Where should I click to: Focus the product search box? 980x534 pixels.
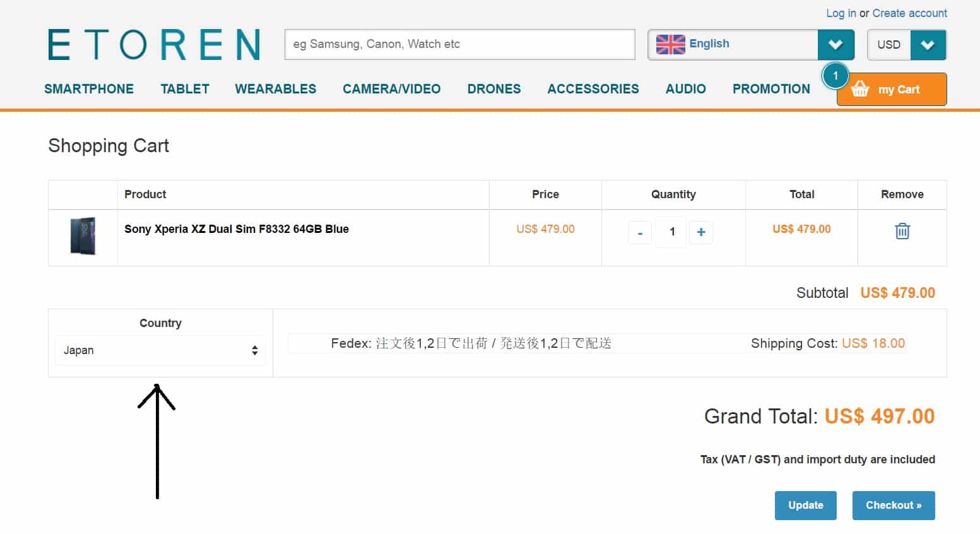pyautogui.click(x=460, y=44)
